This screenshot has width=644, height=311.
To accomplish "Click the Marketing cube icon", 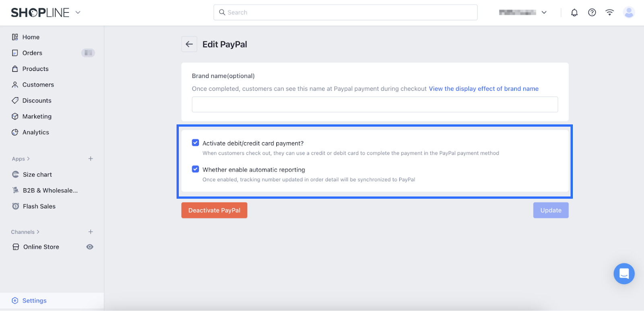I will tap(15, 116).
